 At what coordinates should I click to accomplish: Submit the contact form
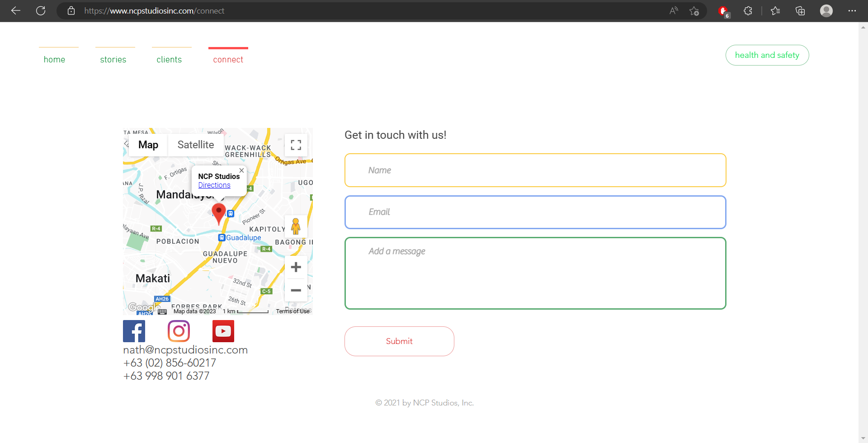pos(399,341)
